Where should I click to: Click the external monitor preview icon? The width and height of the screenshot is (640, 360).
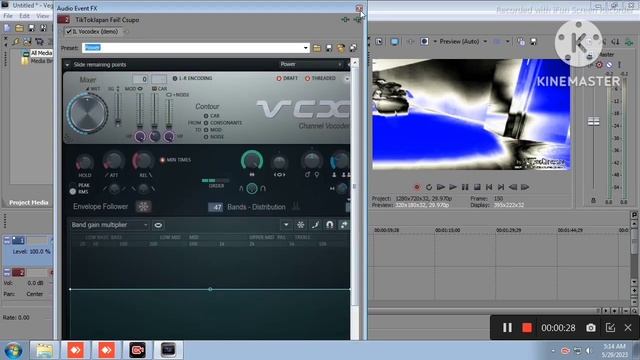point(395,42)
